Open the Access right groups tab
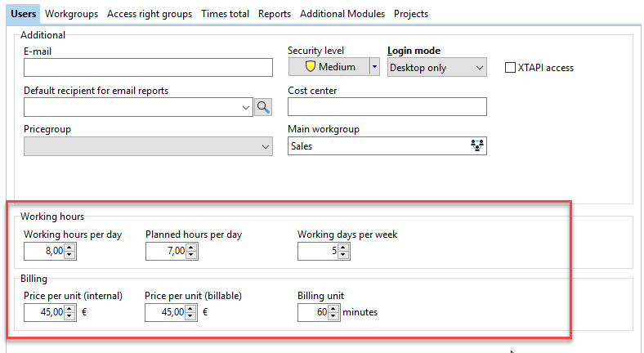This screenshot has height=353, width=644. 150,14
